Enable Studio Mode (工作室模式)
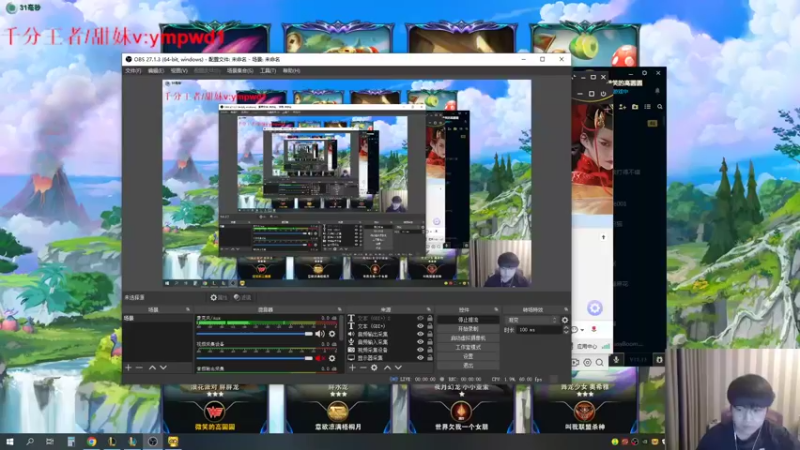 (468, 347)
